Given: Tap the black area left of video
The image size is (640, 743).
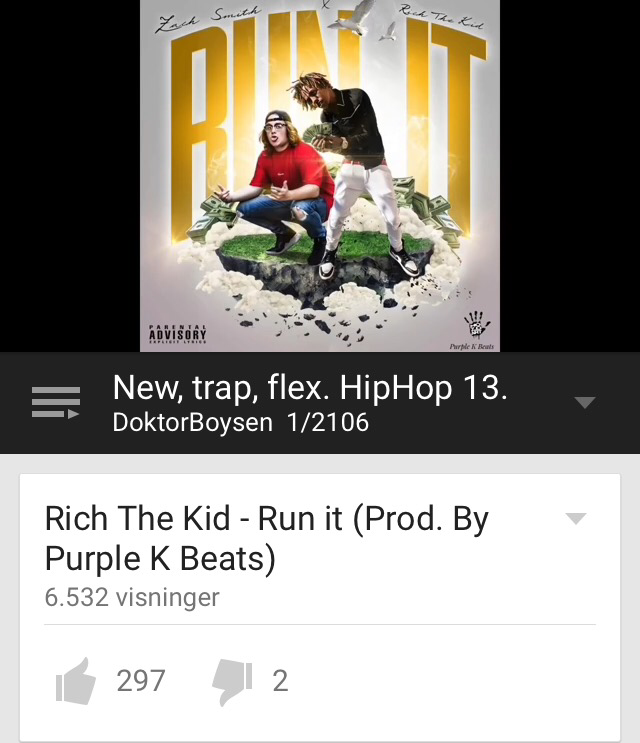Looking at the screenshot, I should point(70,176).
